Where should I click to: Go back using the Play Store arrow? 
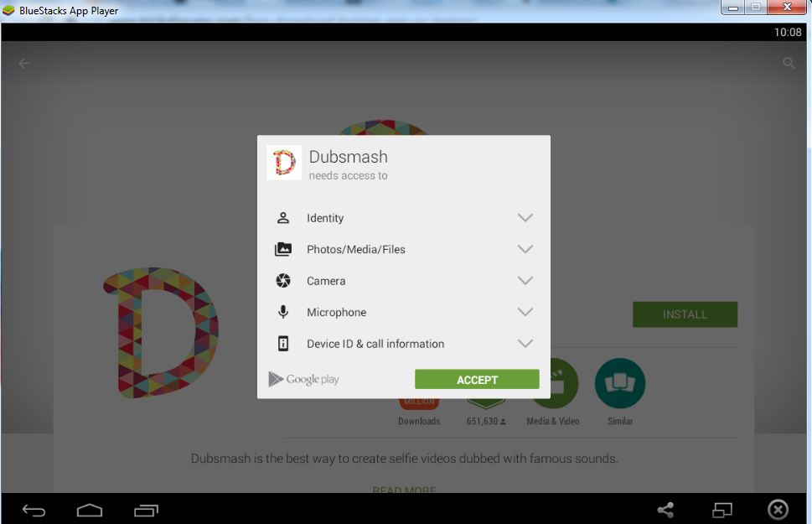point(24,63)
